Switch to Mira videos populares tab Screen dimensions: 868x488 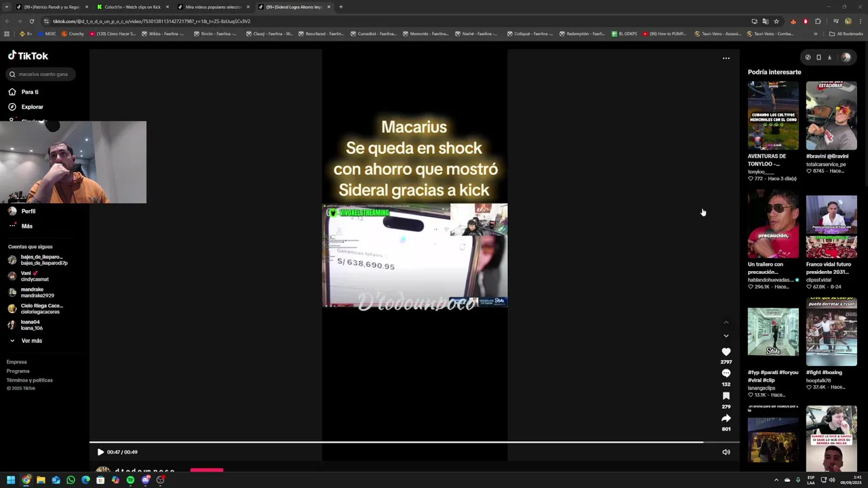pyautogui.click(x=213, y=7)
